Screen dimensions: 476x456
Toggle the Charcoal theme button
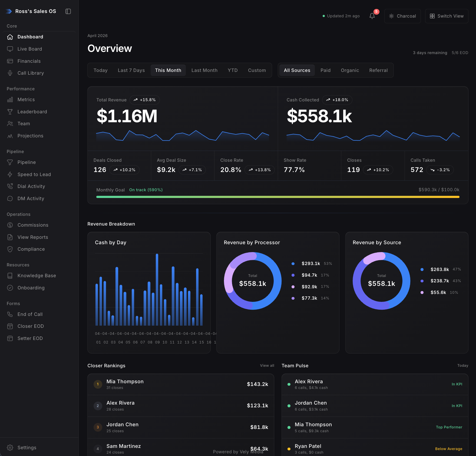coord(402,16)
